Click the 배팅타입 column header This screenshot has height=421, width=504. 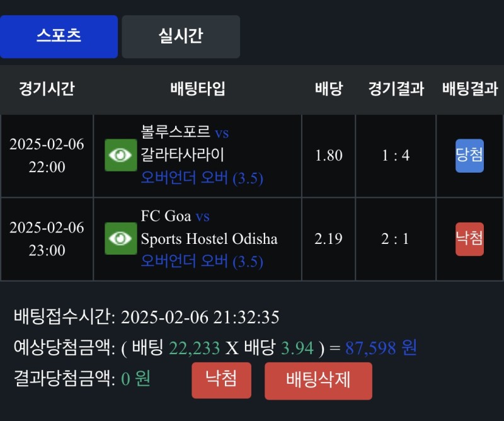197,89
